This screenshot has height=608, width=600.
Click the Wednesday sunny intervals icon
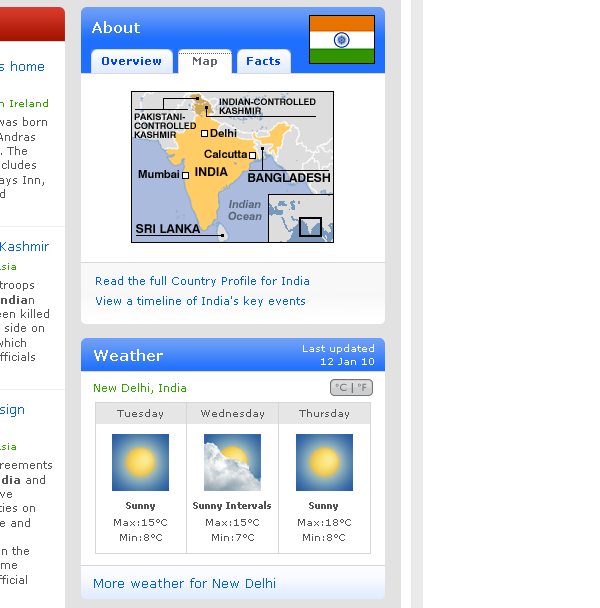[232, 462]
